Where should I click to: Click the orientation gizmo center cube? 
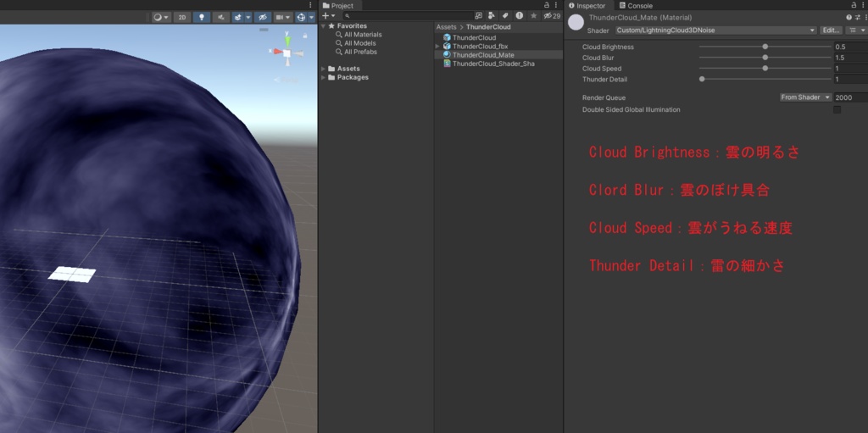tap(287, 53)
